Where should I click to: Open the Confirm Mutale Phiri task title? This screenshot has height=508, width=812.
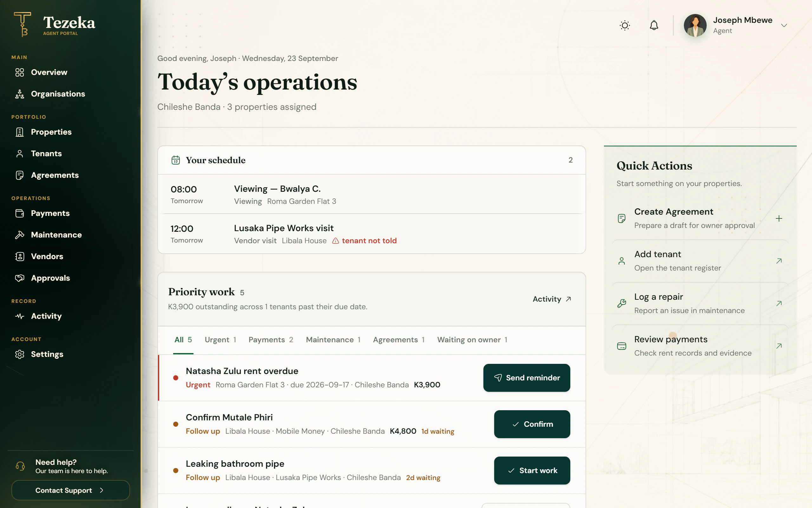[229, 417]
